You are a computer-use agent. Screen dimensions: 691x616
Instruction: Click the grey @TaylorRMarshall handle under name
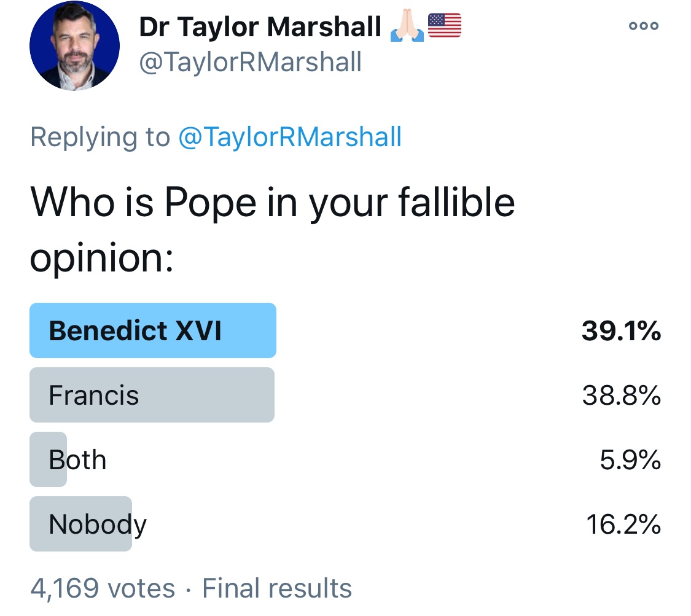click(251, 62)
